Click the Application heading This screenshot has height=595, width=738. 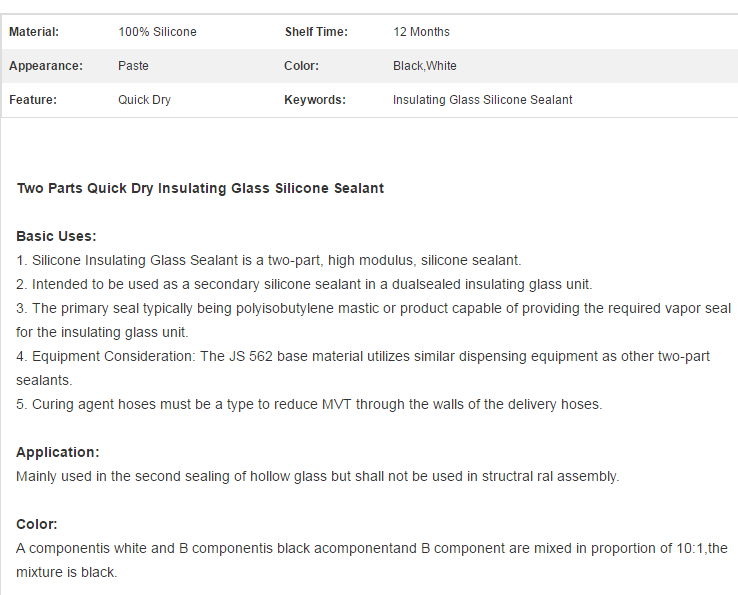point(58,452)
